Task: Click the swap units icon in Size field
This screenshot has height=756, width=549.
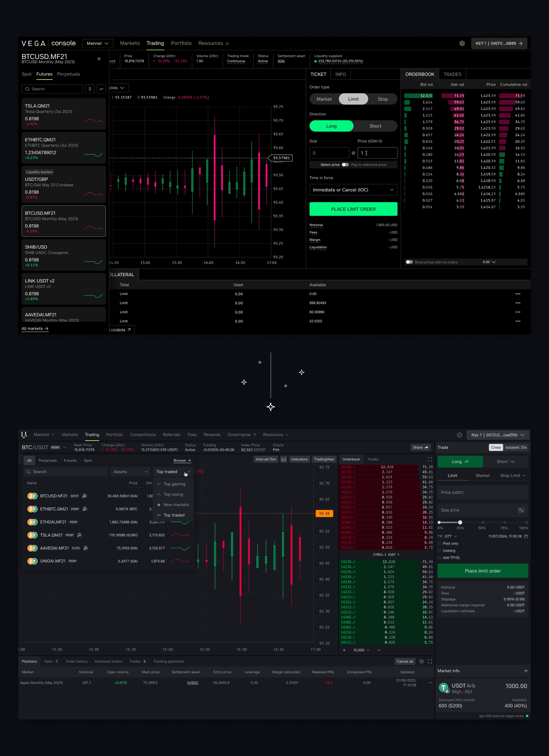Action: point(521,510)
